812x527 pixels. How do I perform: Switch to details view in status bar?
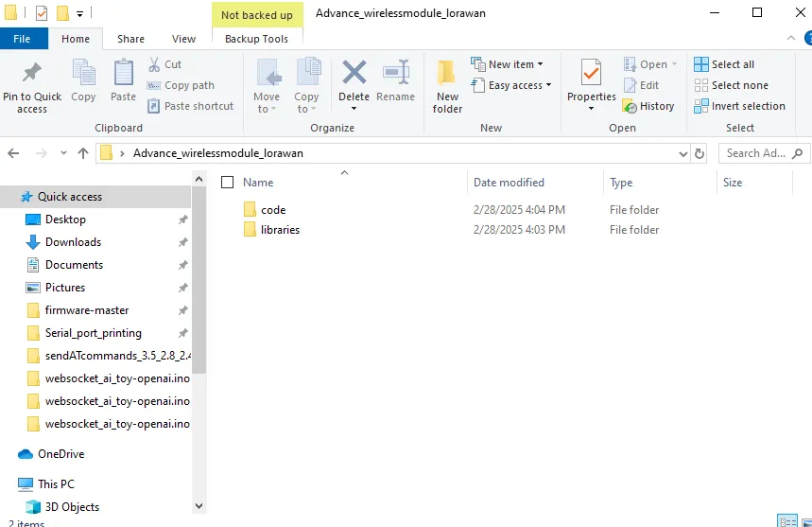(x=787, y=520)
